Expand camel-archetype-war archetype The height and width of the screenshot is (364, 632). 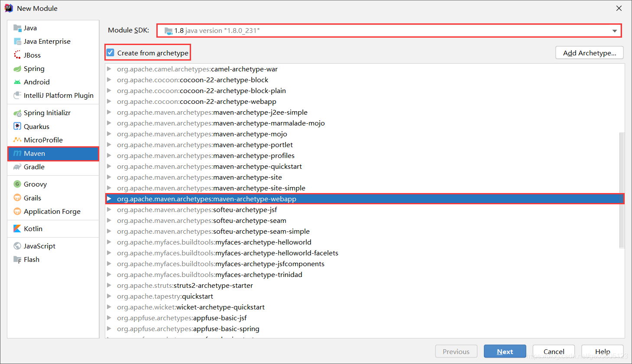109,69
